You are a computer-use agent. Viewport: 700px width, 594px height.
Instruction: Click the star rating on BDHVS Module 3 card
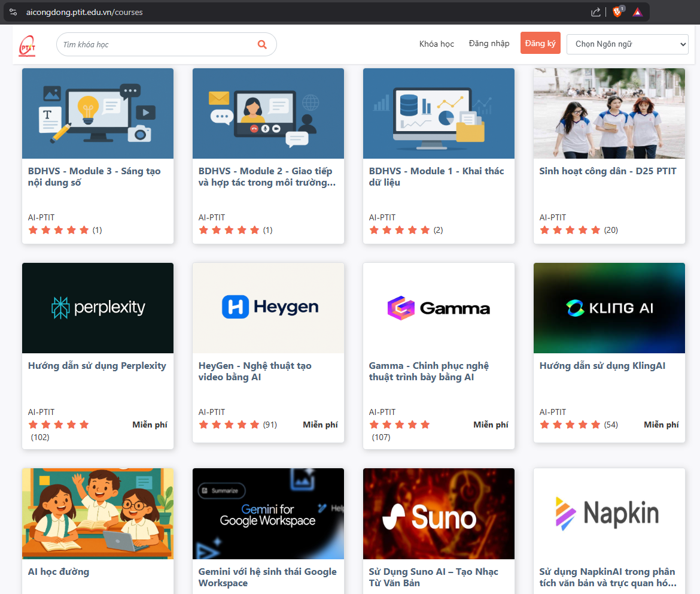point(59,230)
